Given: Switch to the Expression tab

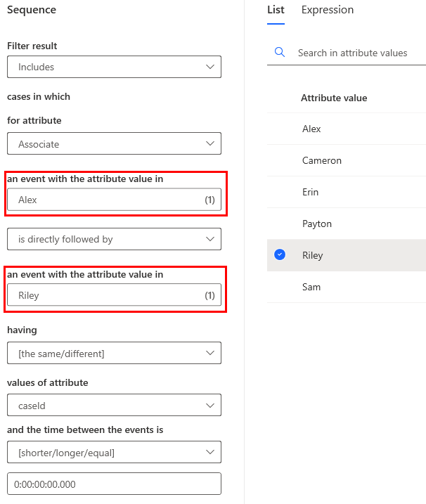Looking at the screenshot, I should (328, 10).
